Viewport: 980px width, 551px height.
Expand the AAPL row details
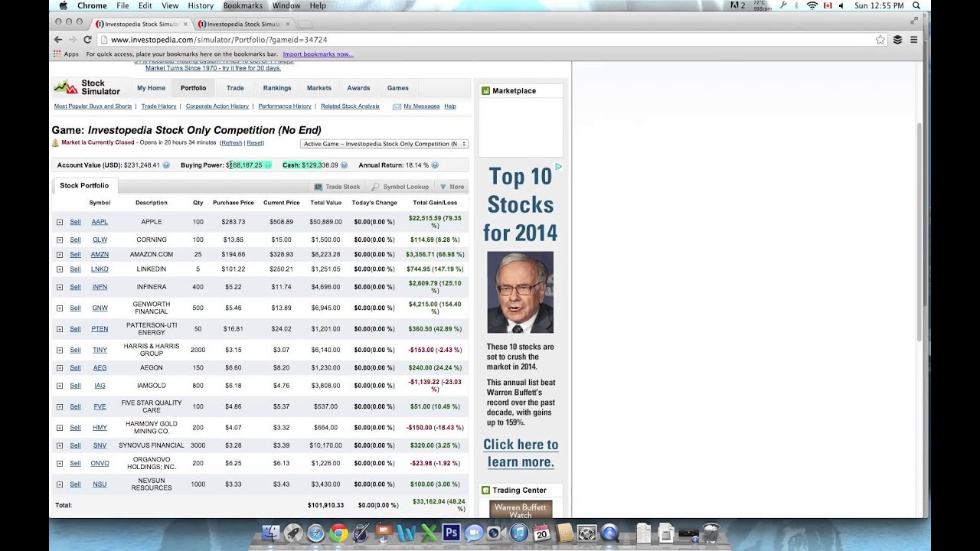(59, 222)
